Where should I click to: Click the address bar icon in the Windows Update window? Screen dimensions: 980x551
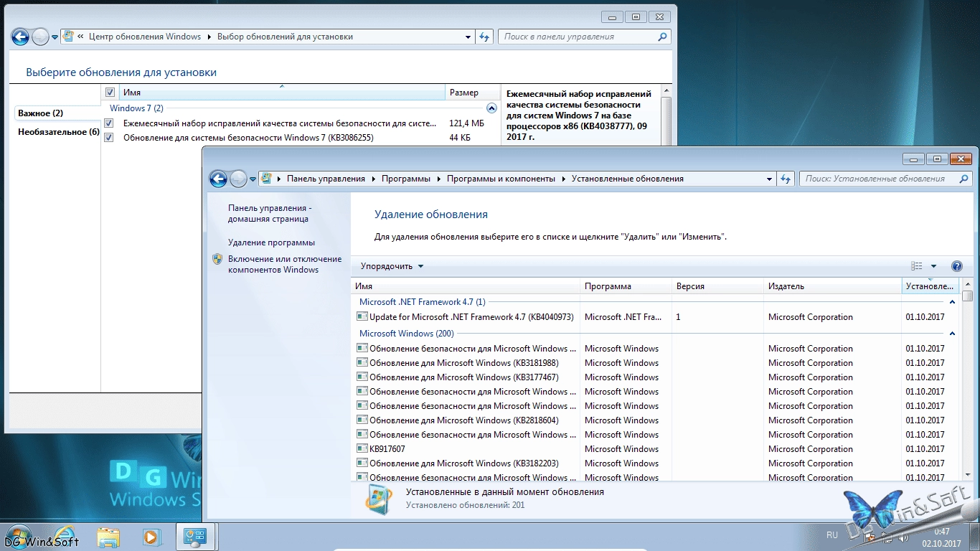point(68,37)
